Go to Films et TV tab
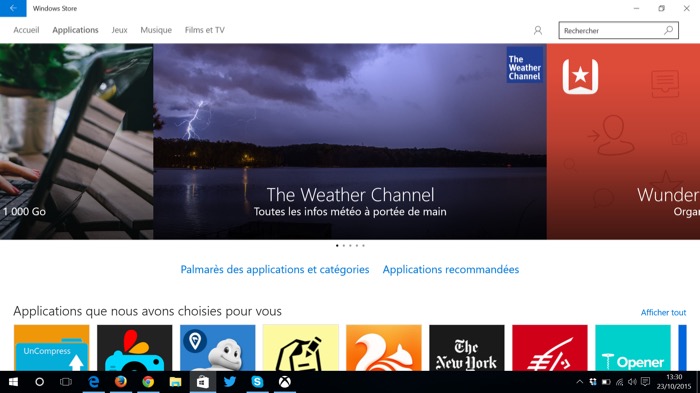 (204, 30)
